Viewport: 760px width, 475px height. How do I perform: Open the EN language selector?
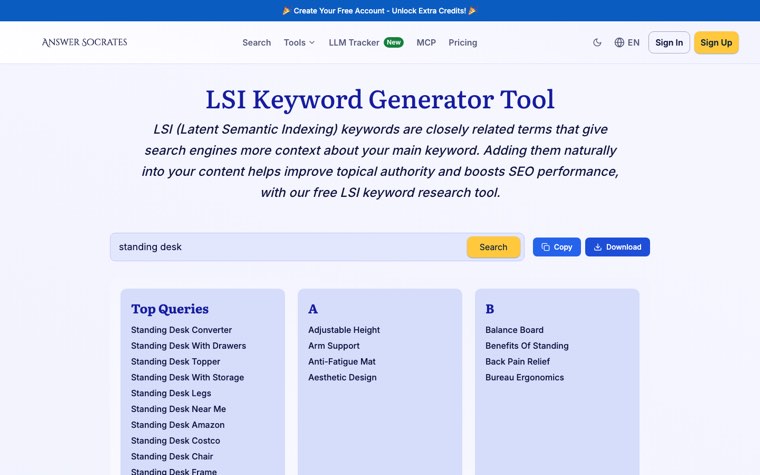coord(627,43)
